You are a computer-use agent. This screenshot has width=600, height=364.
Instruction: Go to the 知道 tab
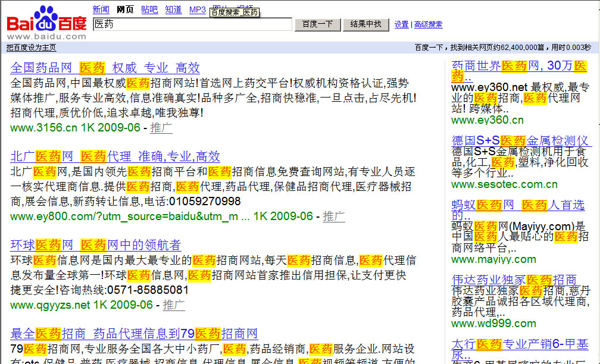pyautogui.click(x=173, y=10)
